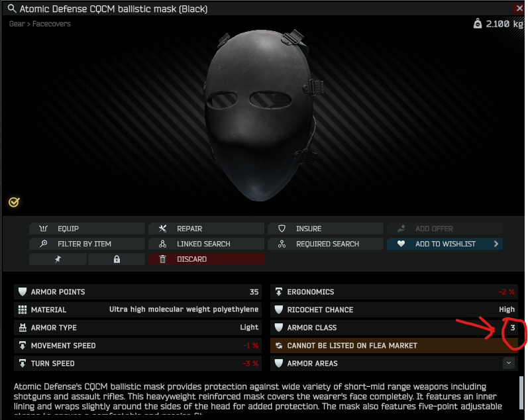Equip the ballistic mask
Viewport: 528px width, 420px height.
(87, 229)
